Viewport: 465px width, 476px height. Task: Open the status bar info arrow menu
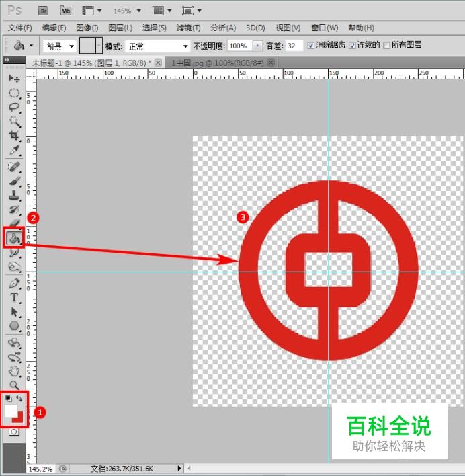pos(179,469)
